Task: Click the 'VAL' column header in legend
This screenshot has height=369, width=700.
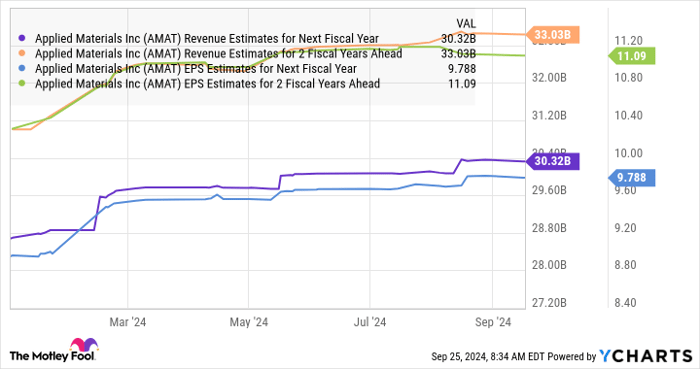Action: [x=466, y=23]
